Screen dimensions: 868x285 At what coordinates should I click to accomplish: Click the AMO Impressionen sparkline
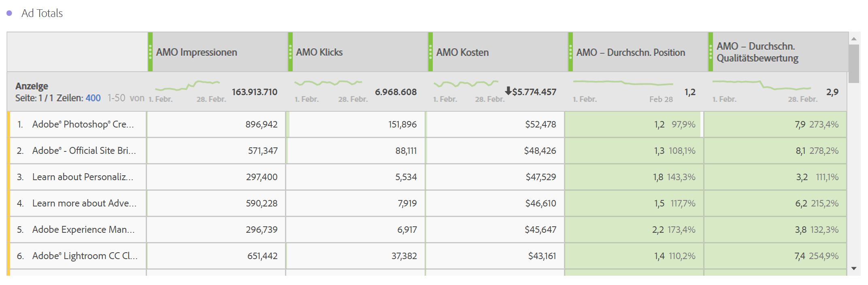pos(187,85)
